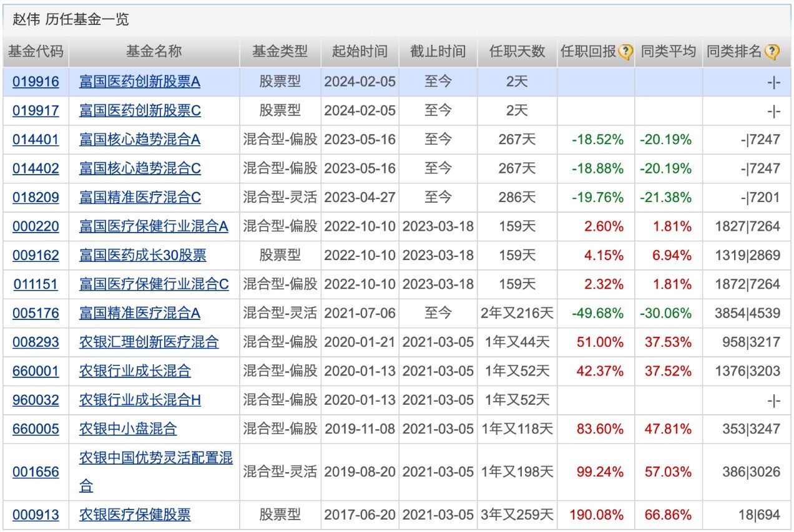Click the 66.86% peer average value
Image resolution: width=794 pixels, height=532 pixels.
coord(668,515)
